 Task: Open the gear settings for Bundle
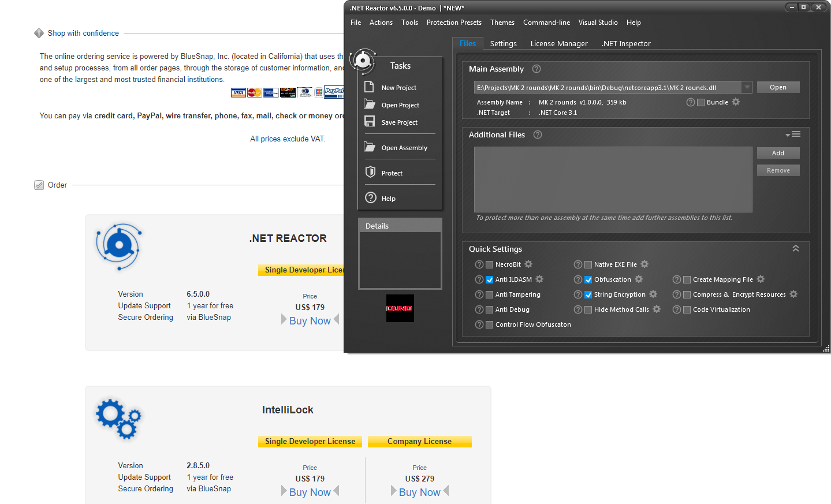[736, 102]
